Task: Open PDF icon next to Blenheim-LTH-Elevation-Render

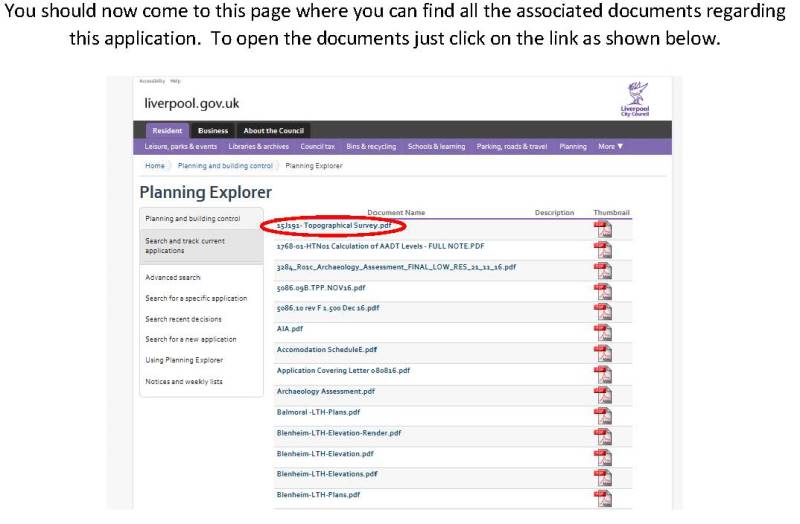Action: tap(603, 437)
